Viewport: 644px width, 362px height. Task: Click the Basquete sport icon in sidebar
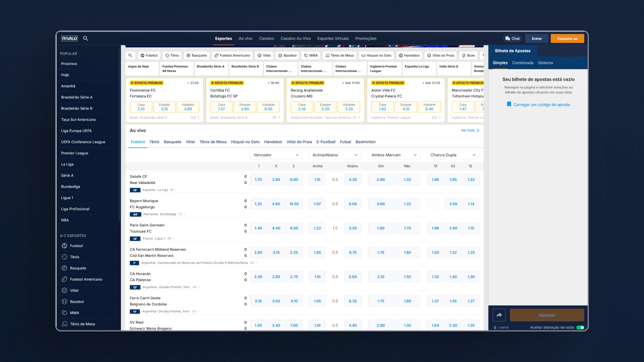coord(65,268)
